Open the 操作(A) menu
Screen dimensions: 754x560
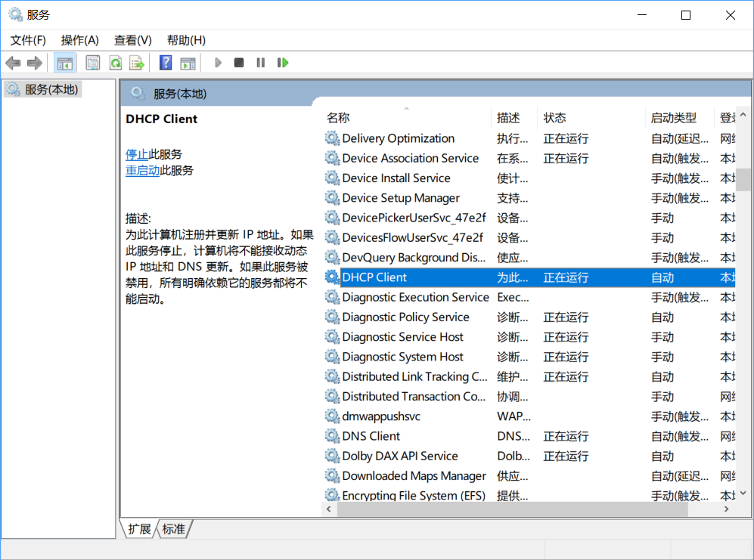click(79, 40)
